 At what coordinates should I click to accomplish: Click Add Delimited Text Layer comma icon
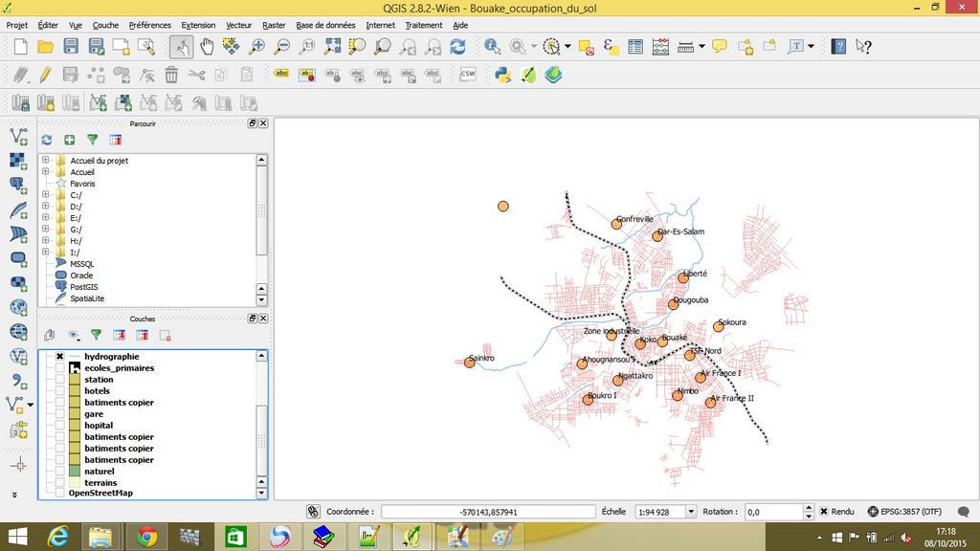[x=18, y=381]
